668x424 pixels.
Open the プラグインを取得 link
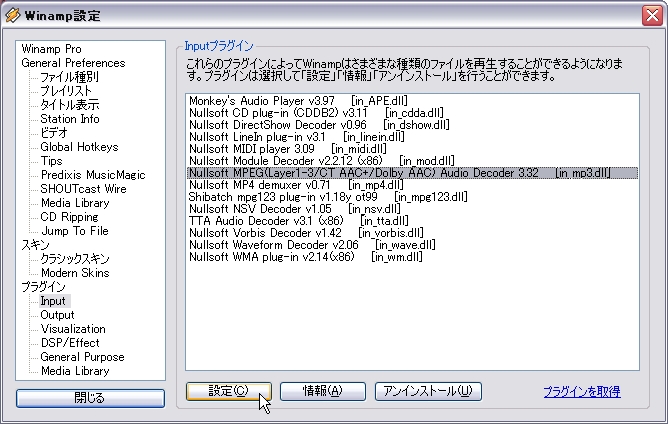582,392
